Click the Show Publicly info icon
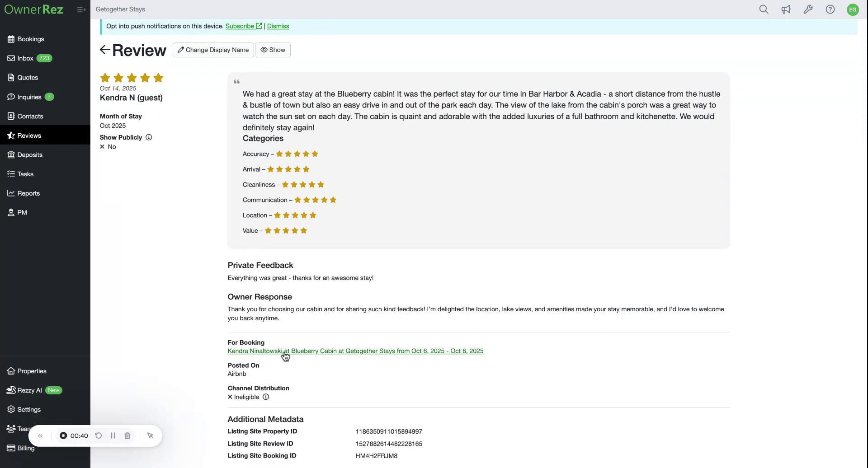 pos(149,137)
